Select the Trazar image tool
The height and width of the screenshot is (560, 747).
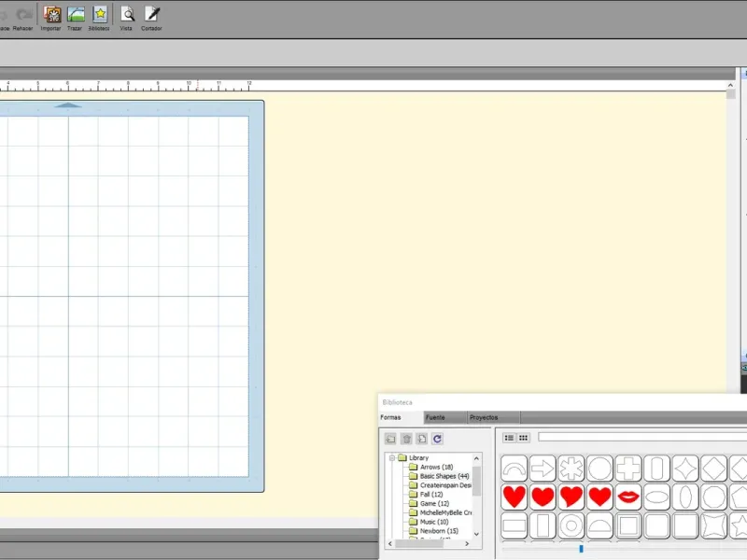tap(76, 18)
